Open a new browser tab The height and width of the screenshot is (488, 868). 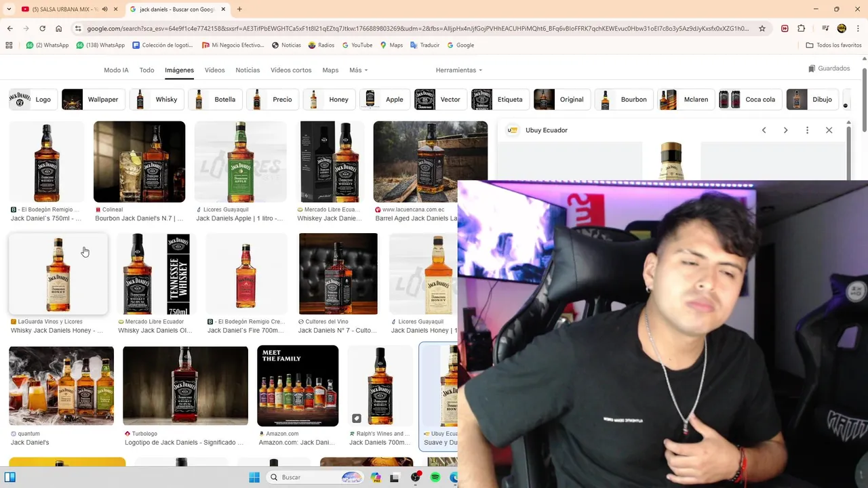click(x=239, y=9)
